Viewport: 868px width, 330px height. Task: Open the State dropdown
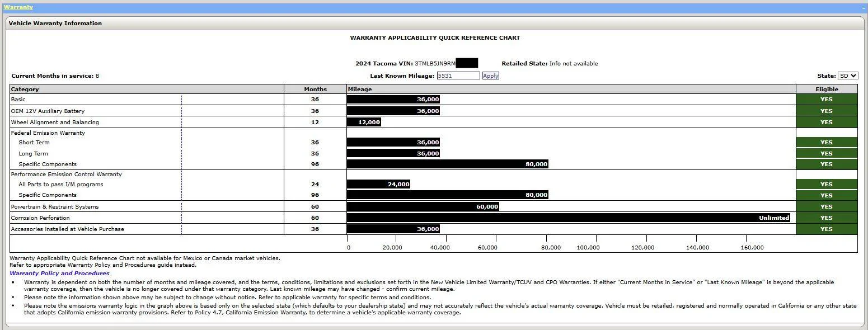click(x=847, y=76)
